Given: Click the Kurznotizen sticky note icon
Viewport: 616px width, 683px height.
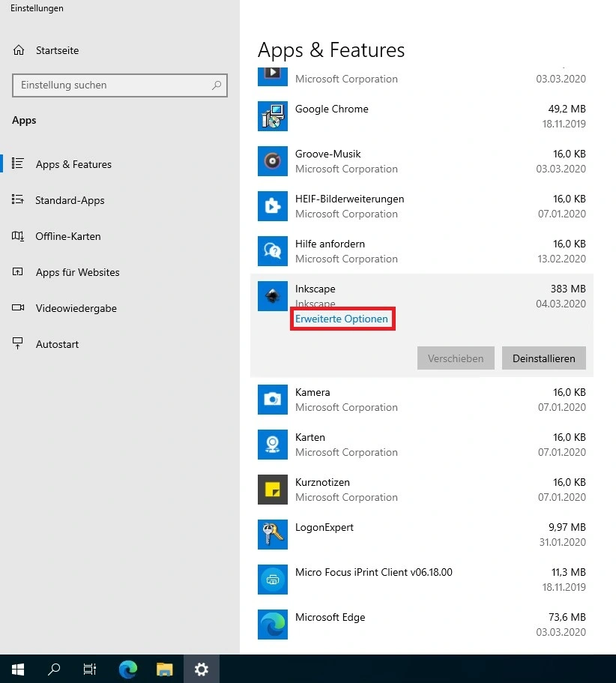Looking at the screenshot, I should point(273,490).
